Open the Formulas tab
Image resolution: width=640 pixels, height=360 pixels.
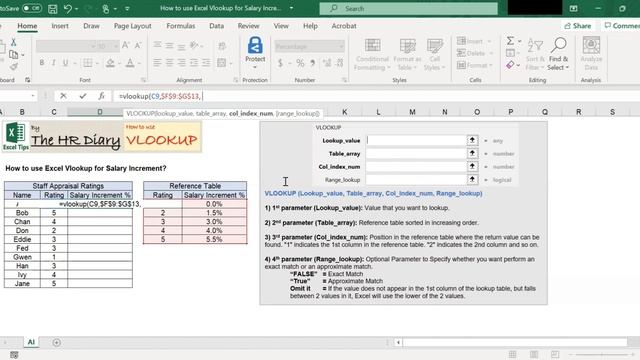pos(180,26)
